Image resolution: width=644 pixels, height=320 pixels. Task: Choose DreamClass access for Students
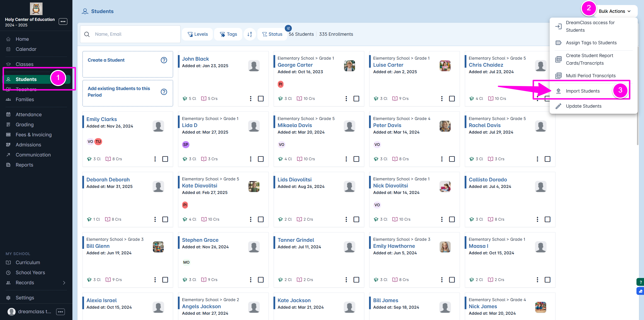[594, 26]
